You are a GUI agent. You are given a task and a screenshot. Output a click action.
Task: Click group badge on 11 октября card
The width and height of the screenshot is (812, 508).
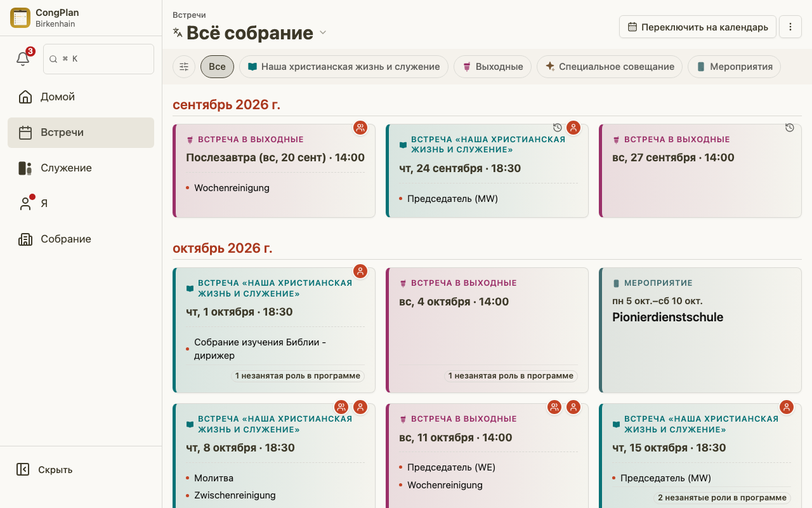coord(554,407)
